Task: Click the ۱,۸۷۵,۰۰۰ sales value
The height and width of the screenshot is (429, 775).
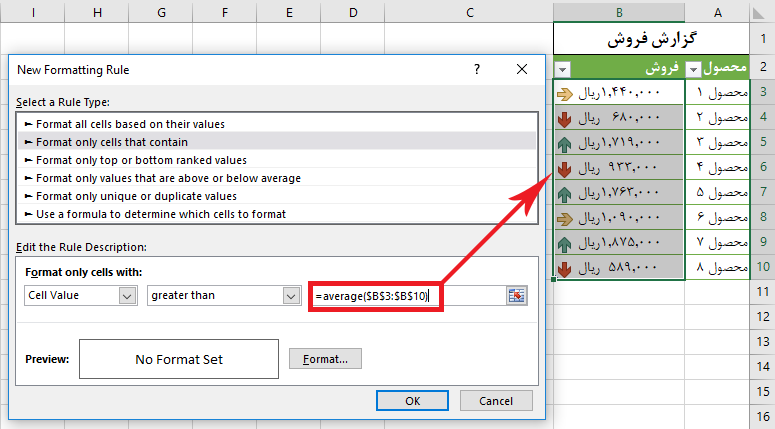Action: click(x=619, y=242)
